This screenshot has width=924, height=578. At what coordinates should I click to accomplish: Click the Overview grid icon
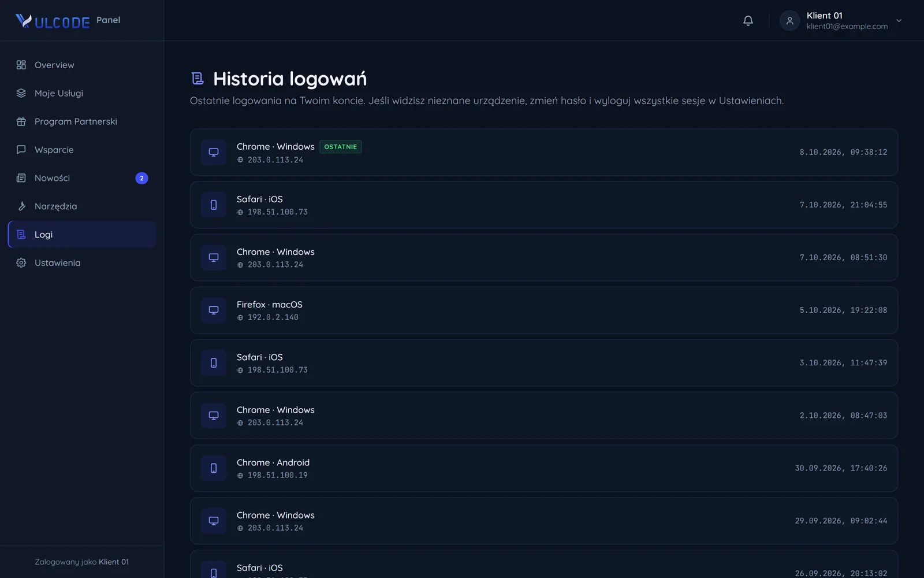coord(21,65)
